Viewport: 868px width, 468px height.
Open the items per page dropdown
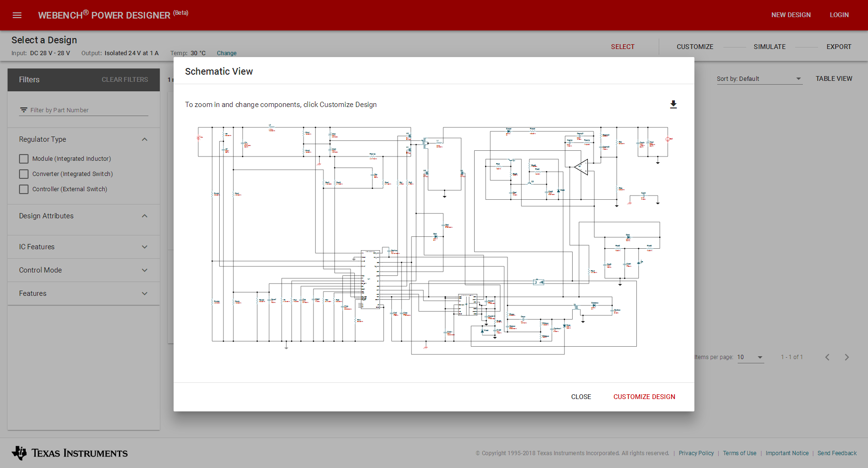751,357
